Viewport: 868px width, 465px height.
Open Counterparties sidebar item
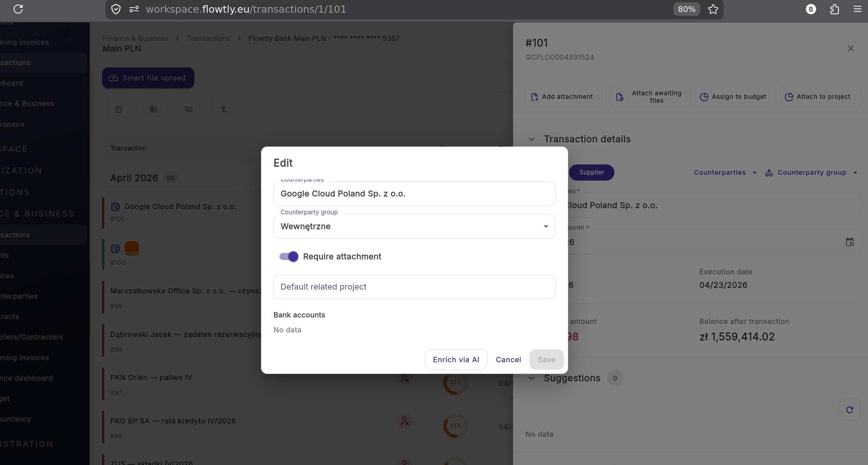point(19,296)
